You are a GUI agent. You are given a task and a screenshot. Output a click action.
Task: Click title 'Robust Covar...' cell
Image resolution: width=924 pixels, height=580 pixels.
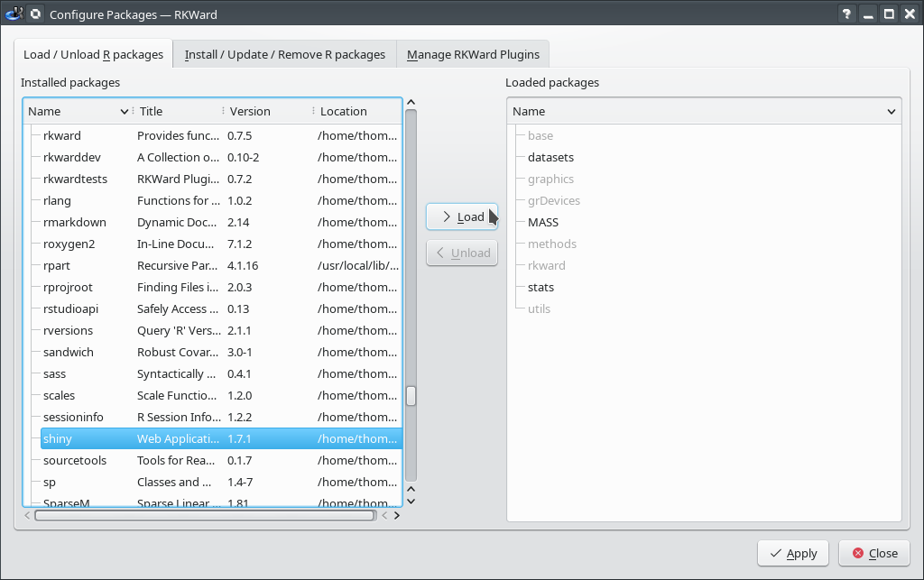pos(178,352)
